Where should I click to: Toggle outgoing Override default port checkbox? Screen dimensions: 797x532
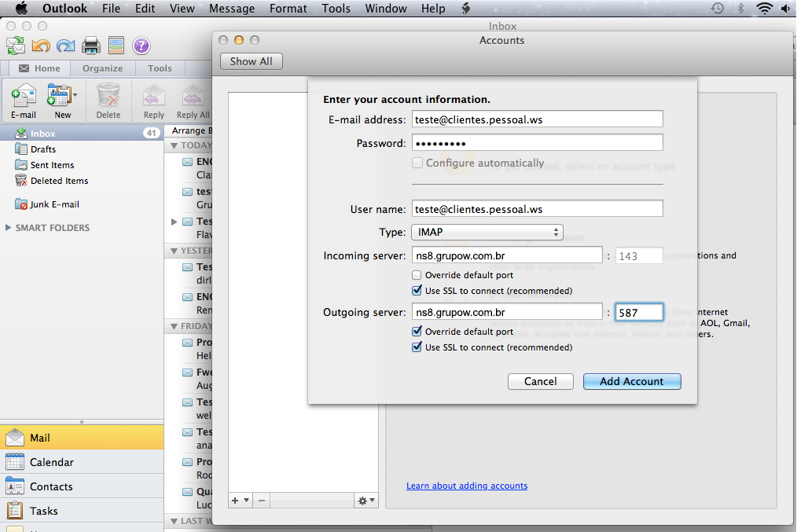coord(417,332)
